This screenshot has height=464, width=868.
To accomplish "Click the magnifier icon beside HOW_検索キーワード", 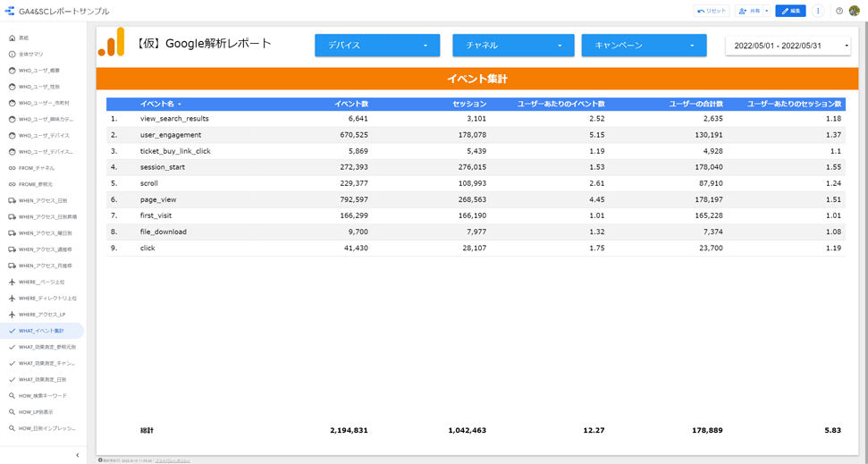I will tap(12, 396).
